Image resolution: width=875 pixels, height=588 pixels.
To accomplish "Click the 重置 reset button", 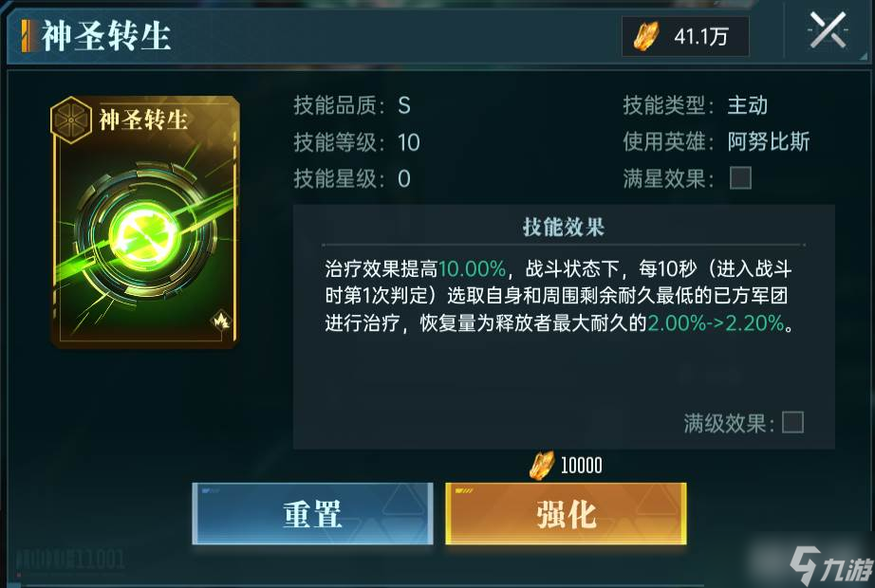I will pyautogui.click(x=312, y=514).
